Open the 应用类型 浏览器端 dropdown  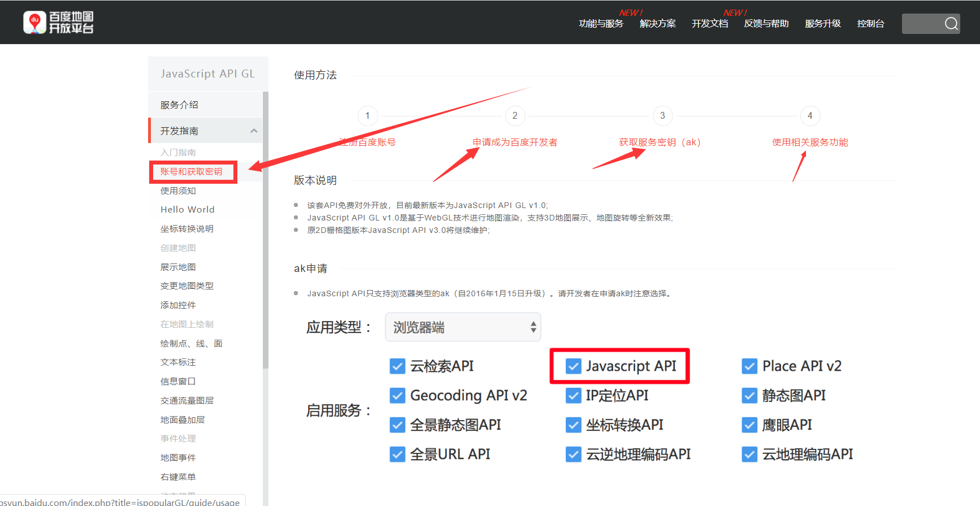[x=463, y=327]
